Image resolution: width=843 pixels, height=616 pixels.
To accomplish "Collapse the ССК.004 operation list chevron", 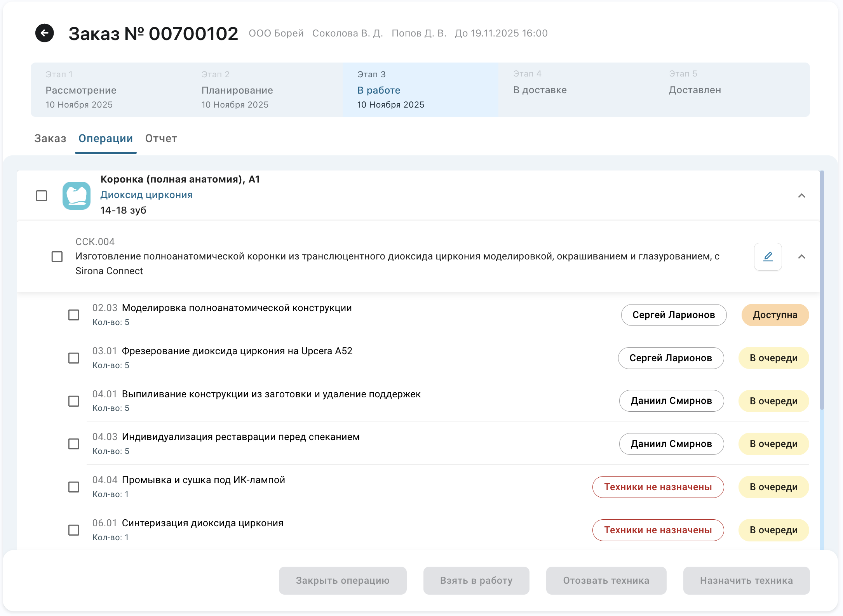I will pyautogui.click(x=801, y=257).
